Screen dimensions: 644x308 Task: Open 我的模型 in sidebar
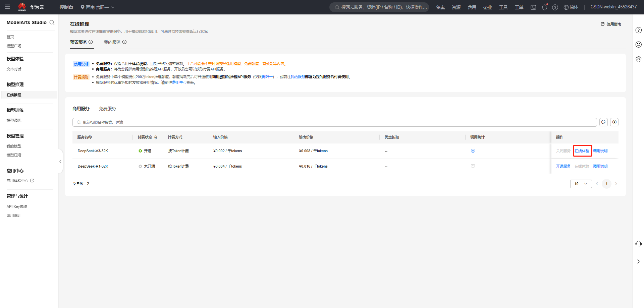(14, 146)
